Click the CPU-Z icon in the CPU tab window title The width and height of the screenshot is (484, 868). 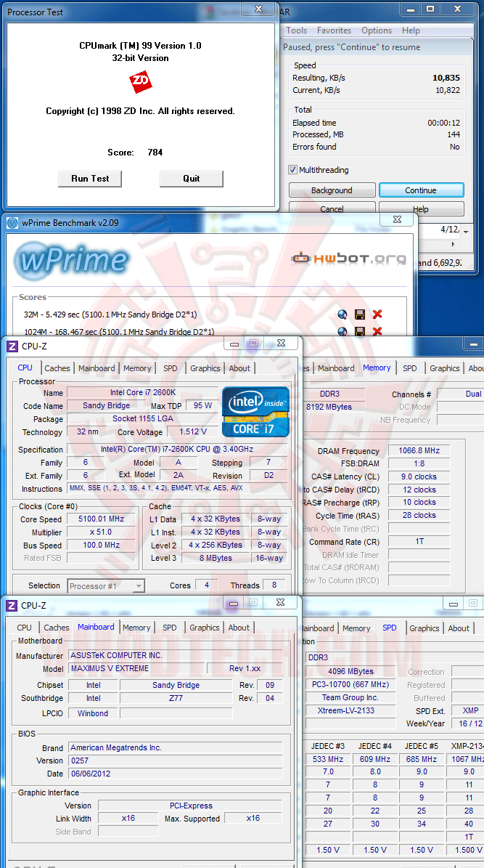pyautogui.click(x=12, y=346)
